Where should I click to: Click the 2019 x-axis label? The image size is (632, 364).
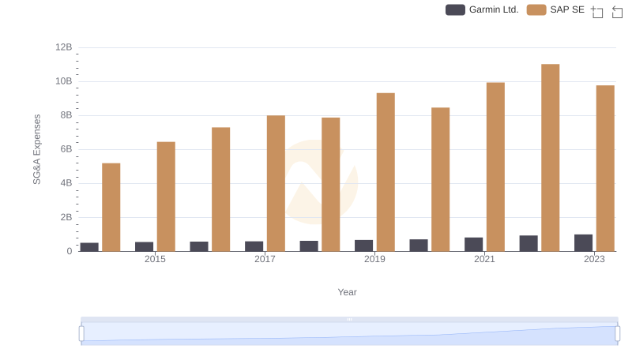coord(374,259)
